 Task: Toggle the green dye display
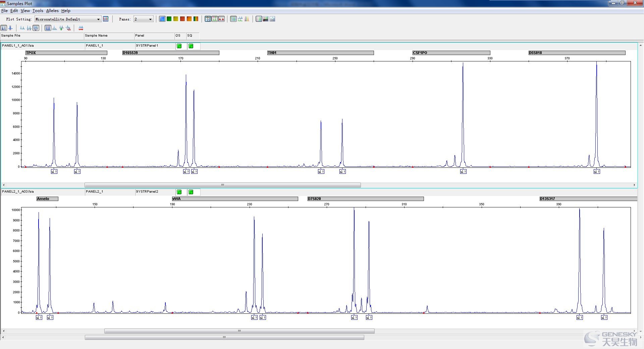pos(169,19)
